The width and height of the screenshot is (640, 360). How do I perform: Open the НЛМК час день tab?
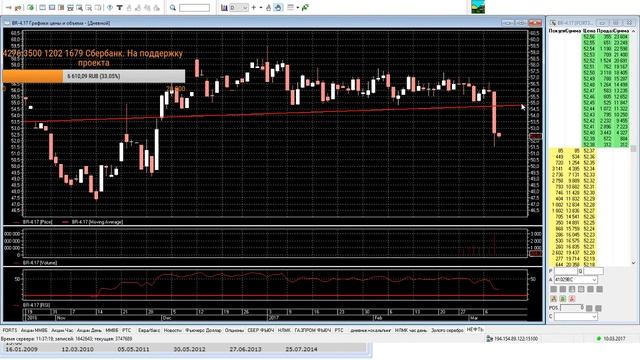[x=411, y=330]
